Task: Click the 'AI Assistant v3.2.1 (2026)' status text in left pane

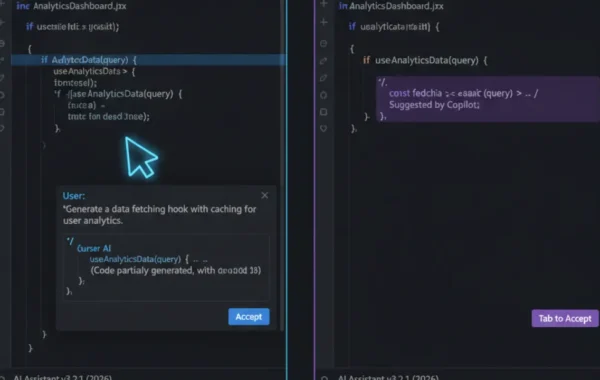Action: point(63,377)
